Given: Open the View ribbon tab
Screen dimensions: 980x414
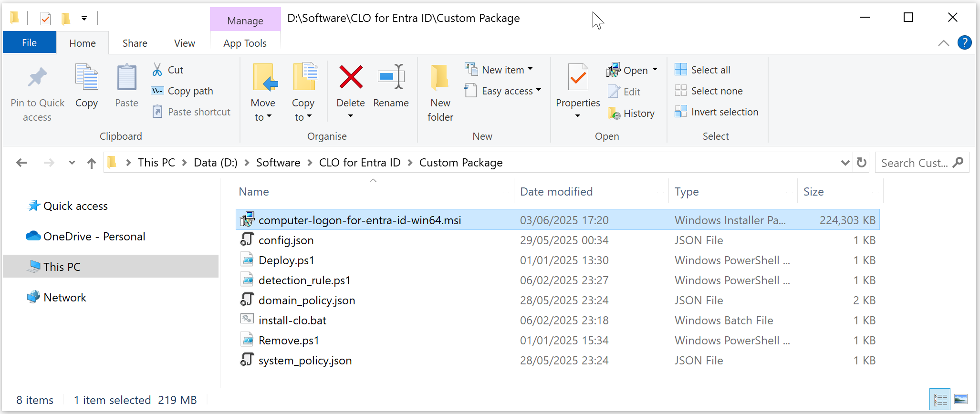Looking at the screenshot, I should 184,43.
